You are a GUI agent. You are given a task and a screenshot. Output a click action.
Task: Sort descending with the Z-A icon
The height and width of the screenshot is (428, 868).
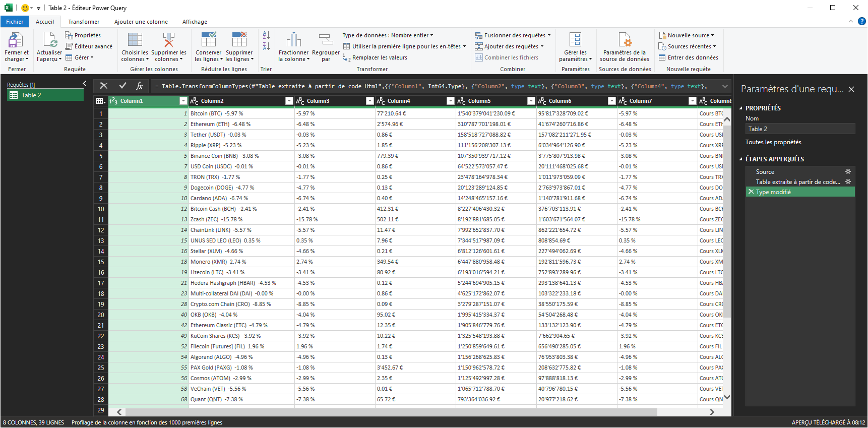[x=266, y=46]
